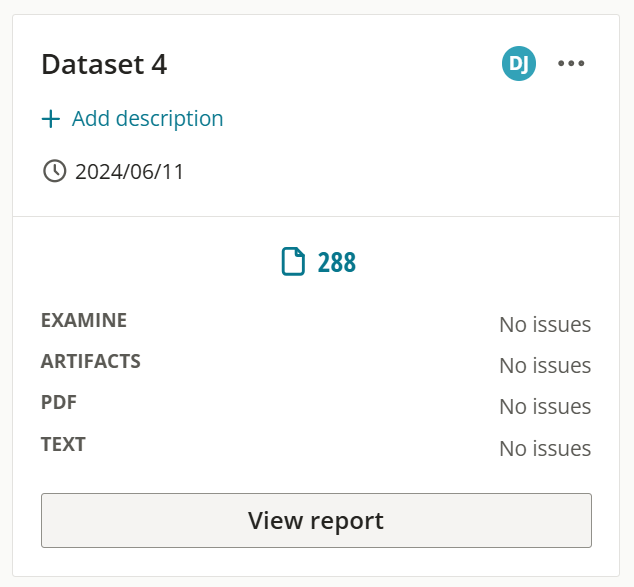
Task: Click the word description in Add description
Action: point(169,119)
